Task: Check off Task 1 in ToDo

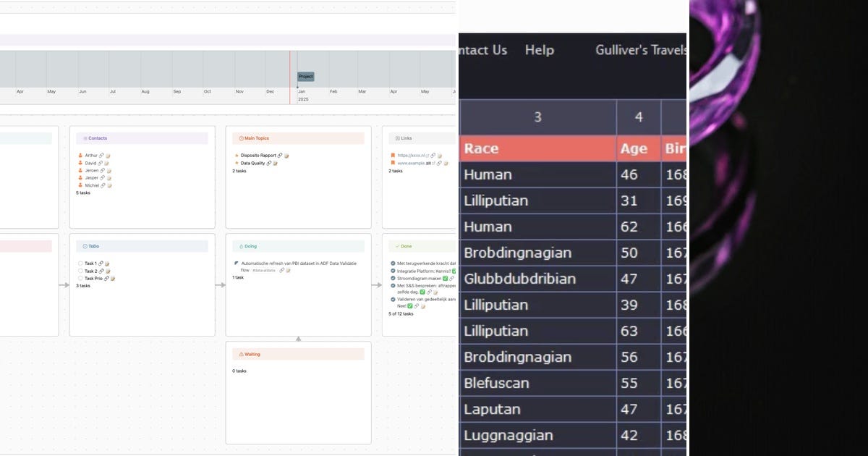Action: pos(80,263)
